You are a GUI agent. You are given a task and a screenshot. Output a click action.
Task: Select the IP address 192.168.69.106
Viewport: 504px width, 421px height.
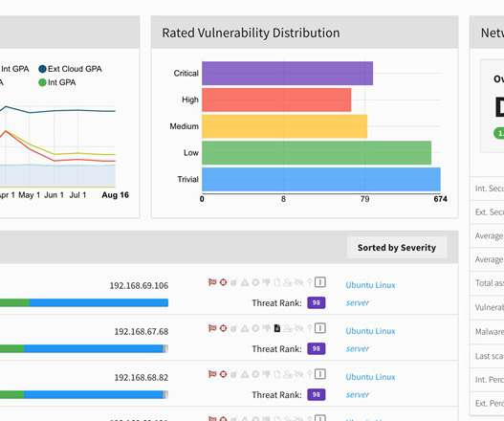(x=139, y=285)
